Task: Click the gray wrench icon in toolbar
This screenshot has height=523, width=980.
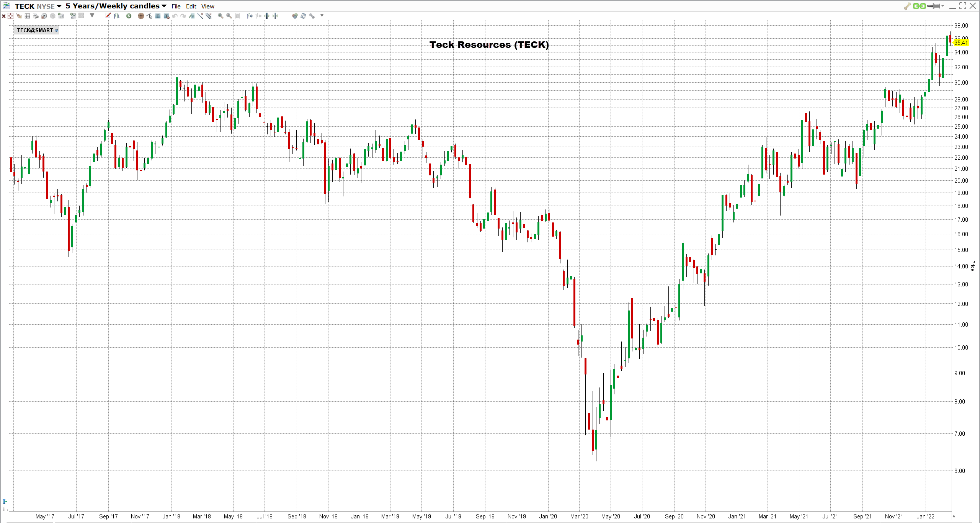Action: point(312,16)
